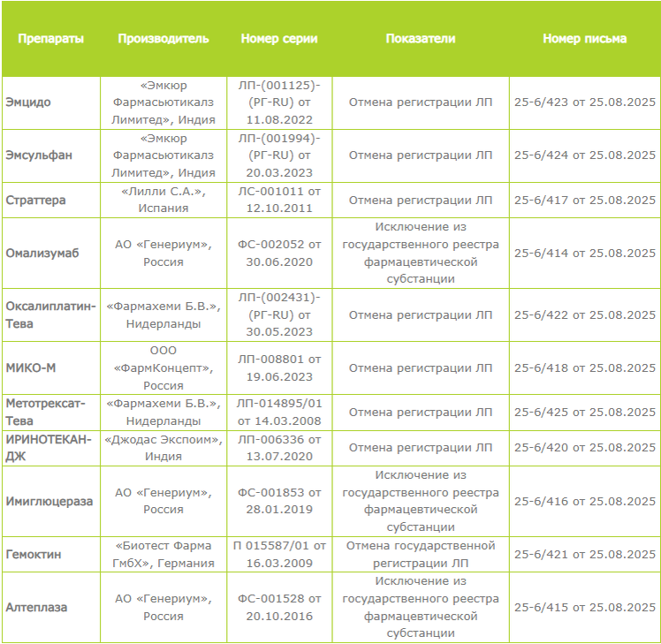Click the 'Производитель' column header
Image resolution: width=661 pixels, height=644 pixels.
[163, 39]
